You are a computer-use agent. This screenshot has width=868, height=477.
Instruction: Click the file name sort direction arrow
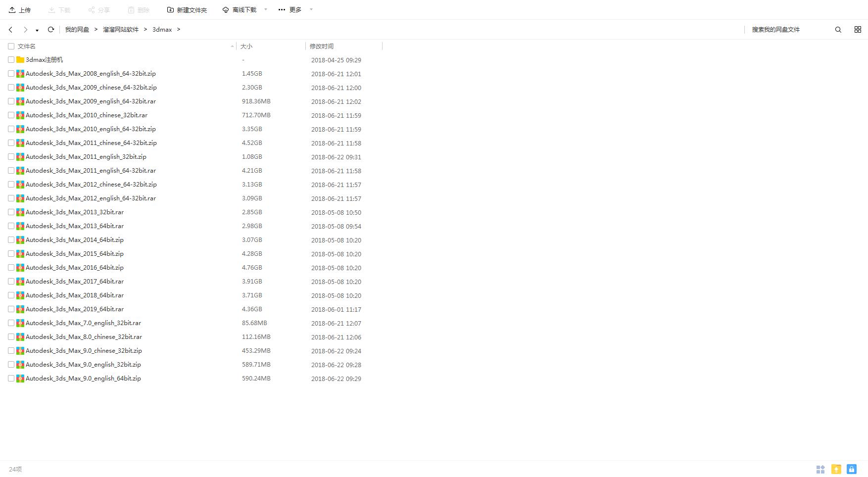232,47
